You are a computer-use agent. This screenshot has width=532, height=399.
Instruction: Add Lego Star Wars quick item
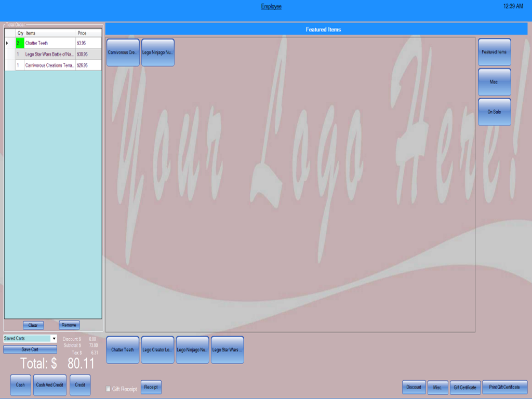tap(228, 350)
